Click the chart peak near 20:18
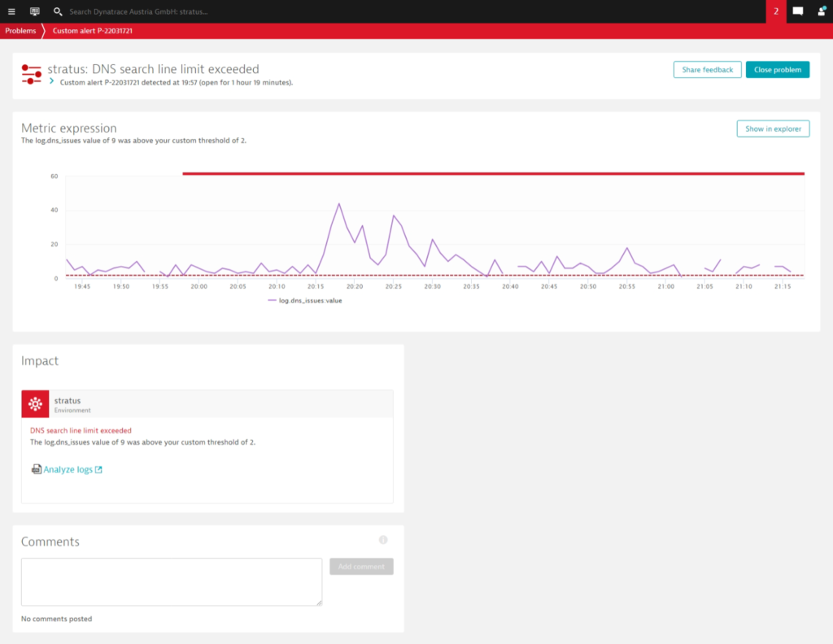The image size is (833, 644). pos(339,204)
